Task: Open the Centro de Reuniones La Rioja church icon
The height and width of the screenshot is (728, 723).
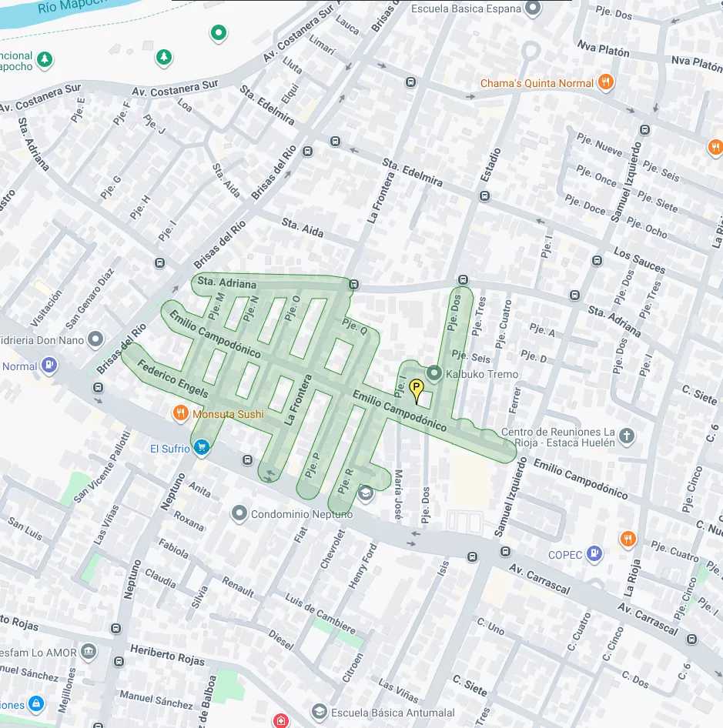Action: click(x=627, y=436)
